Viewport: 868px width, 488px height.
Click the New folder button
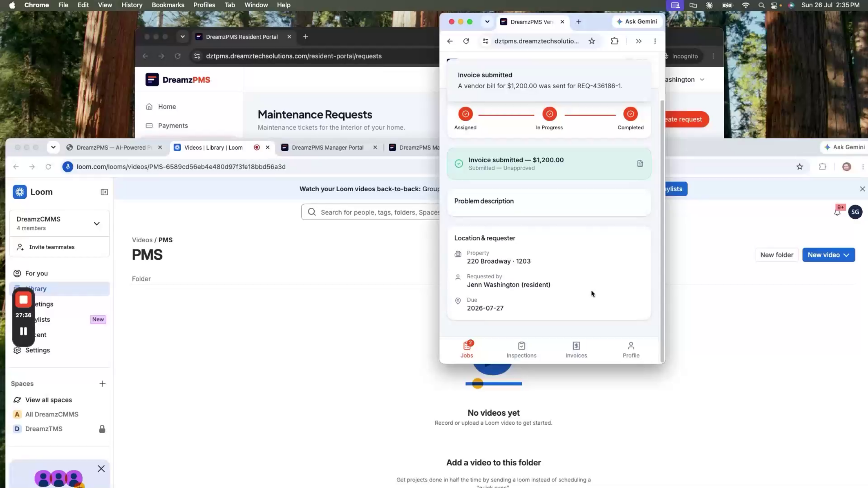point(776,255)
